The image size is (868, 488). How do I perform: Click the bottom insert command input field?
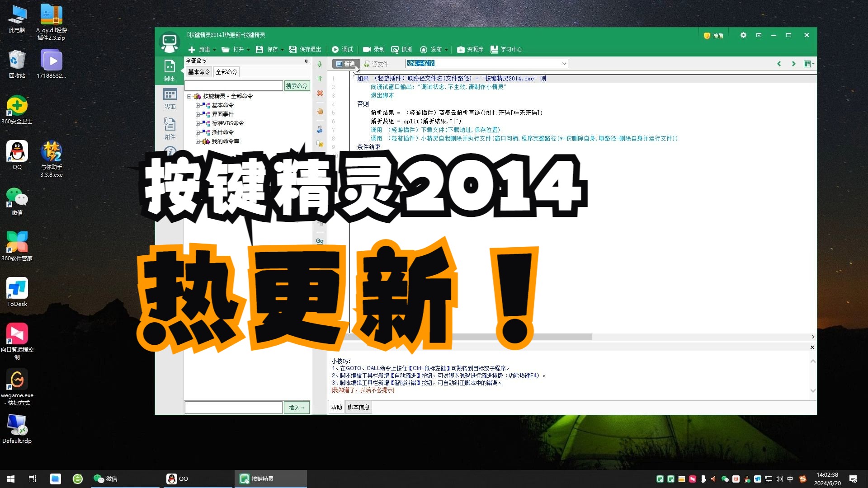(x=234, y=408)
